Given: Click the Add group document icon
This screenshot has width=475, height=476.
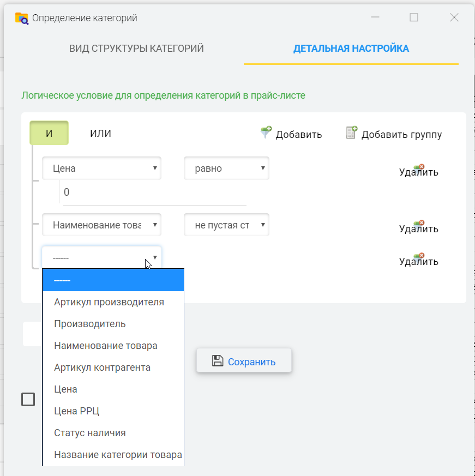Looking at the screenshot, I should (352, 132).
